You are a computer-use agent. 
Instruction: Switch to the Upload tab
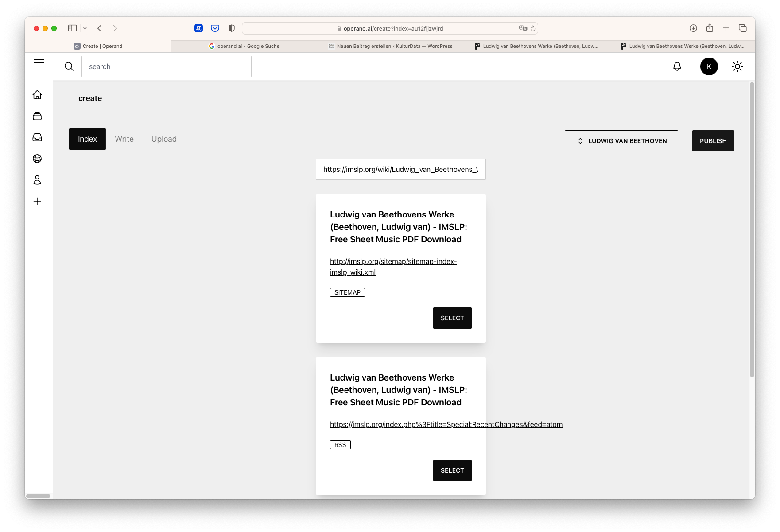164,139
